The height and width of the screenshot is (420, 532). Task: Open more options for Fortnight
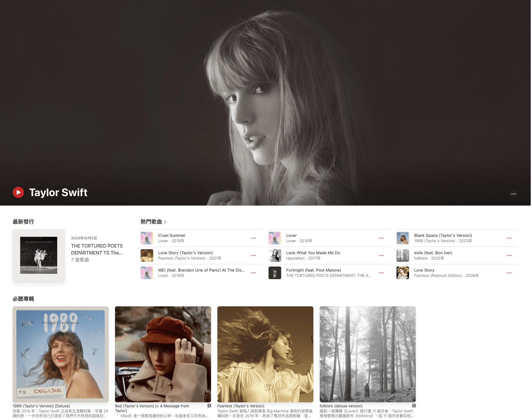coord(381,273)
